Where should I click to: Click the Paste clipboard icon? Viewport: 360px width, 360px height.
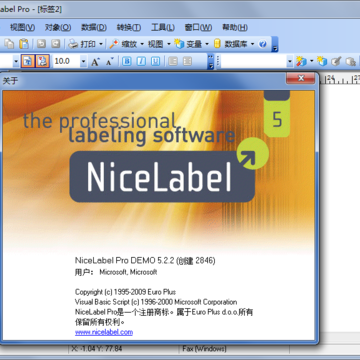(x=24, y=44)
